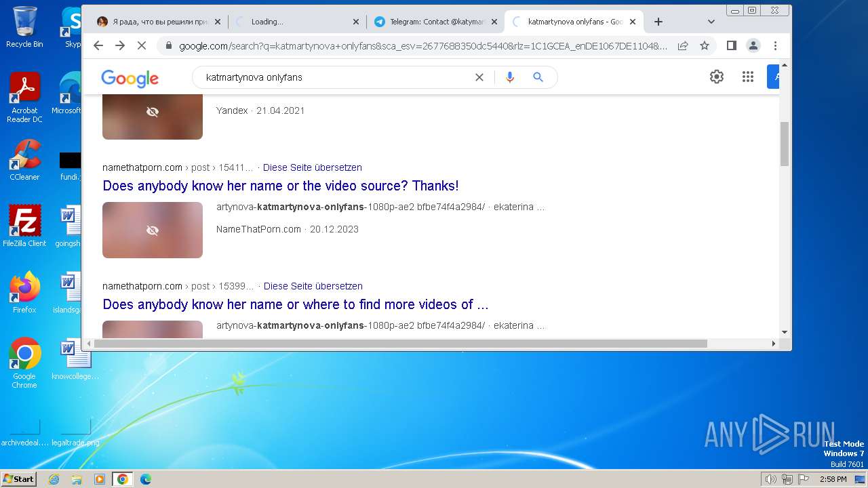Click the vertical page scrollbar

click(785, 144)
